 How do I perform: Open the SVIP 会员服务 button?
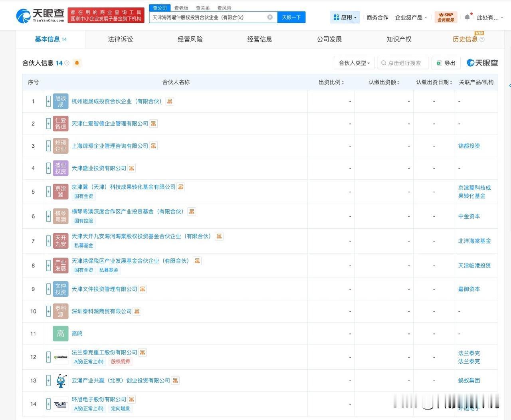click(446, 17)
